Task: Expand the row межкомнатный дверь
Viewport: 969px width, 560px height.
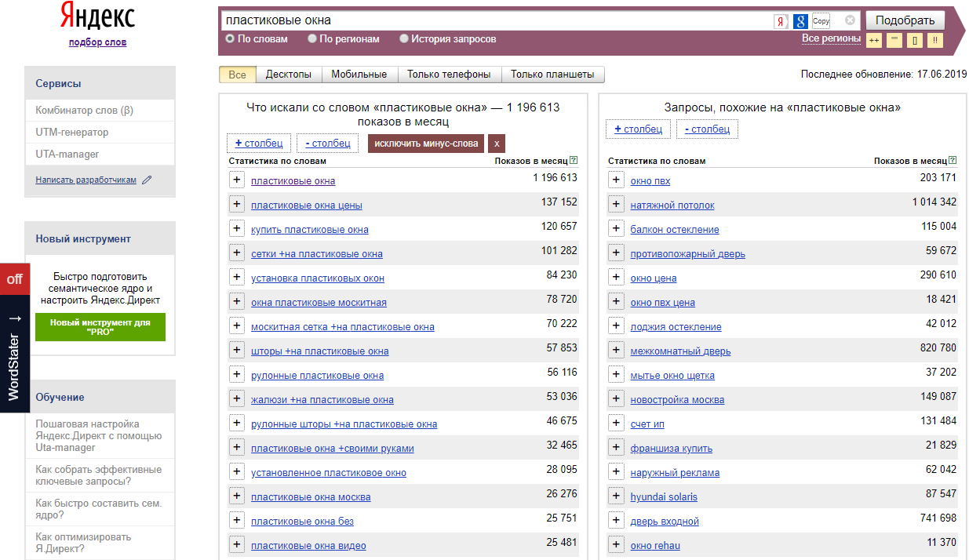Action: coord(617,350)
